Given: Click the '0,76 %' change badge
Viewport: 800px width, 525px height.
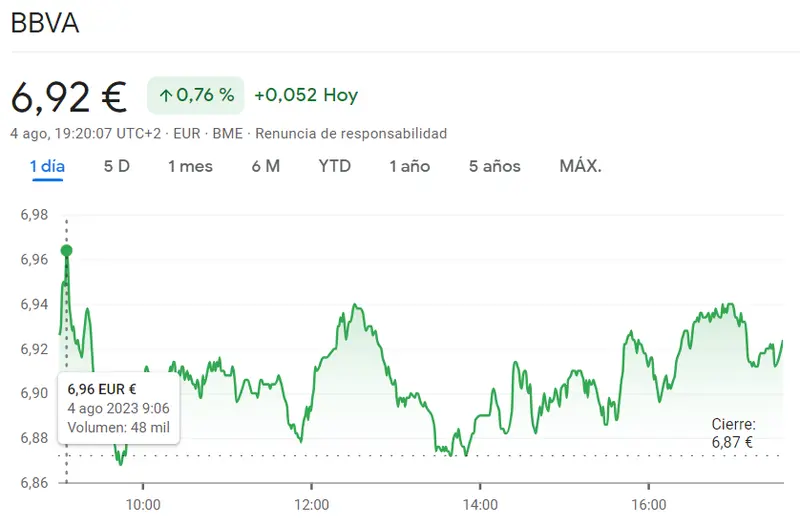Looking at the screenshot, I should tap(196, 95).
